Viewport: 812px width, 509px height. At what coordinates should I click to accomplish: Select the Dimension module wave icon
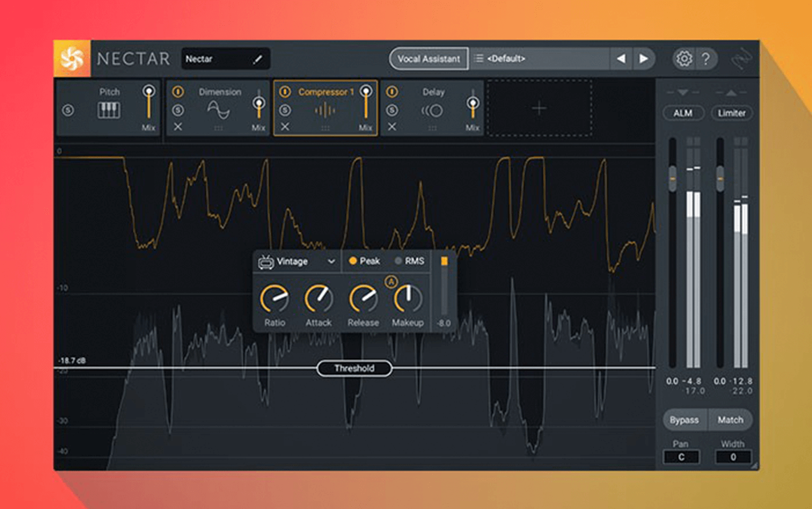[218, 110]
